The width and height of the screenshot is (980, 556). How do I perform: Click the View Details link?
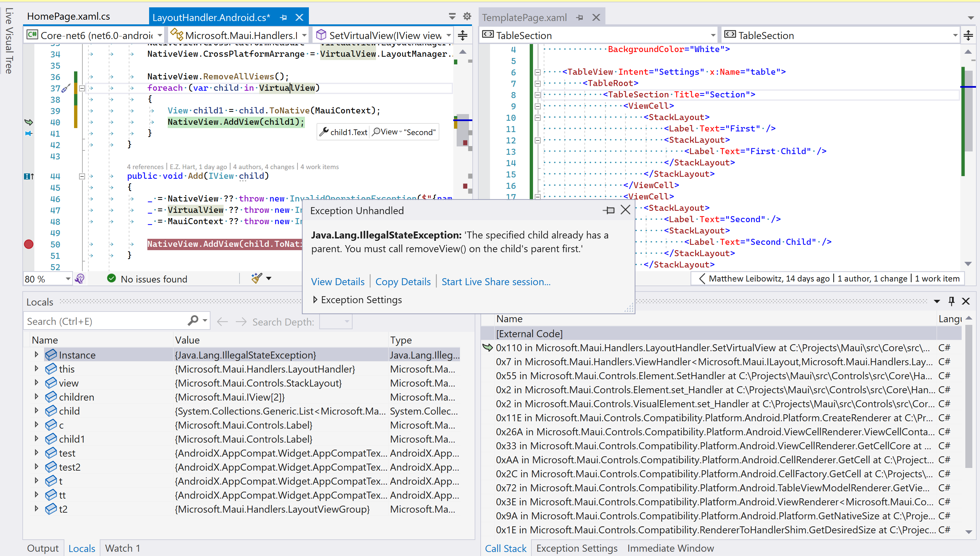pos(338,282)
